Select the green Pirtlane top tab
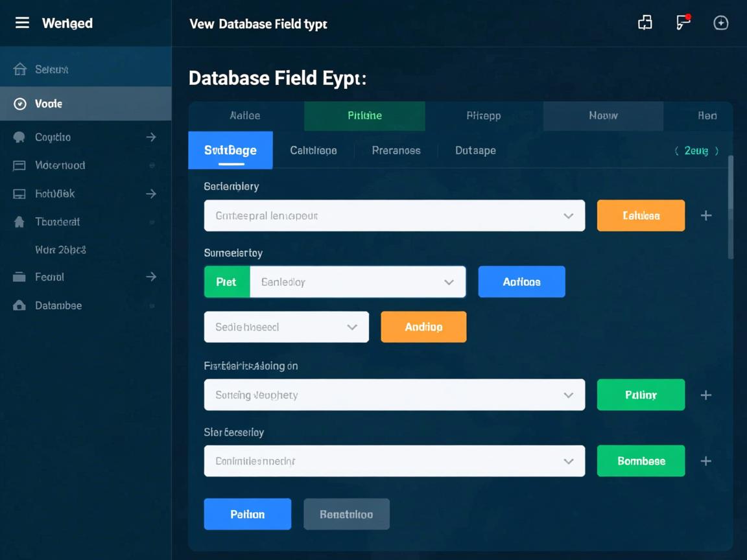 tap(364, 116)
